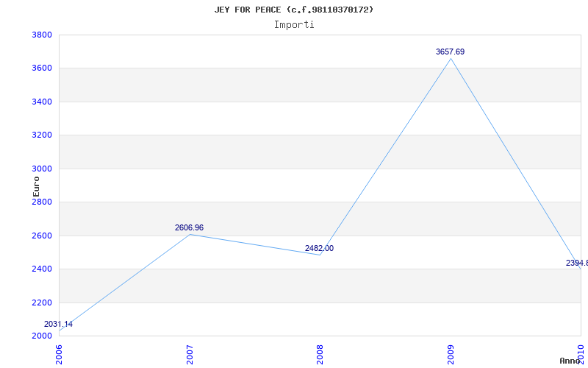Click the 2400 y-axis tick label

coord(42,269)
